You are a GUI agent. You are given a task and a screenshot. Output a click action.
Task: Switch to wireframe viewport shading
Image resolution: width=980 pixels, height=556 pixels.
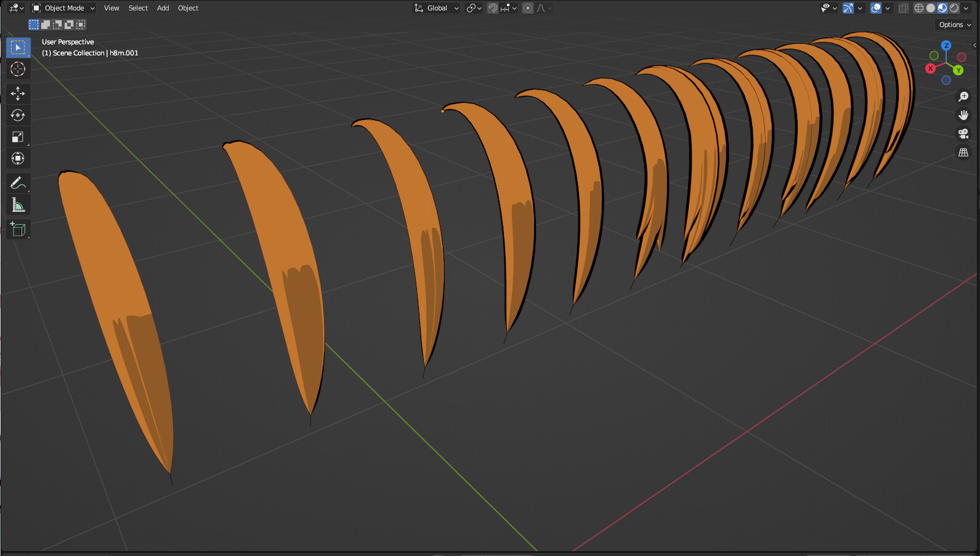pos(919,8)
